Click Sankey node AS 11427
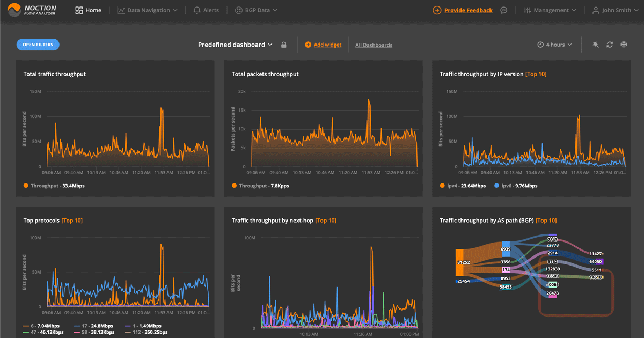The height and width of the screenshot is (338, 644). [596, 253]
